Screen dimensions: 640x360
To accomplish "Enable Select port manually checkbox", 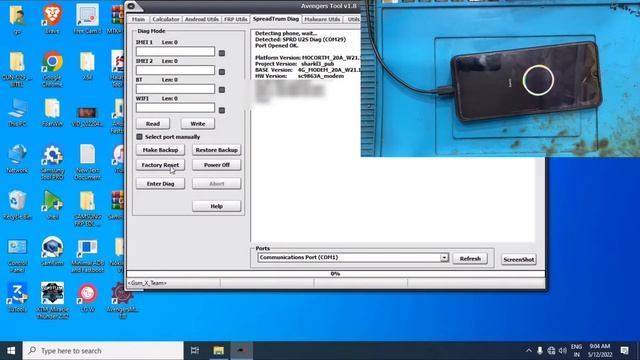I will 140,137.
